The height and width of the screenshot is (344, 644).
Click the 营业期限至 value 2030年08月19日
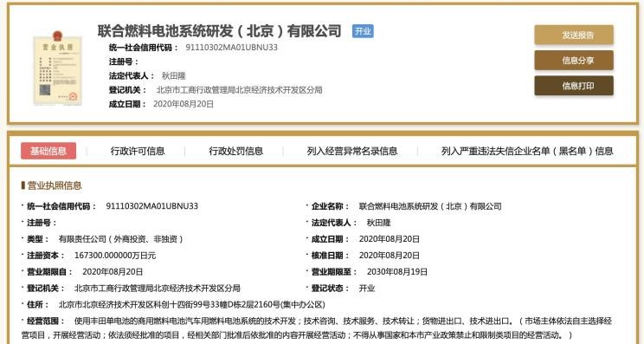(397, 272)
